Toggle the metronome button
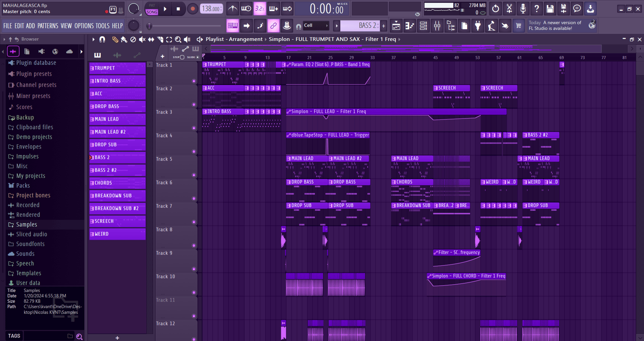Screen dimensions: 644x341 tap(232, 9)
